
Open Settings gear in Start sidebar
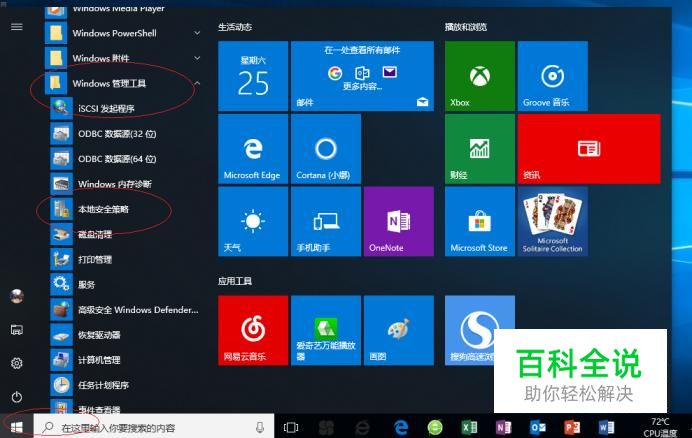click(17, 363)
